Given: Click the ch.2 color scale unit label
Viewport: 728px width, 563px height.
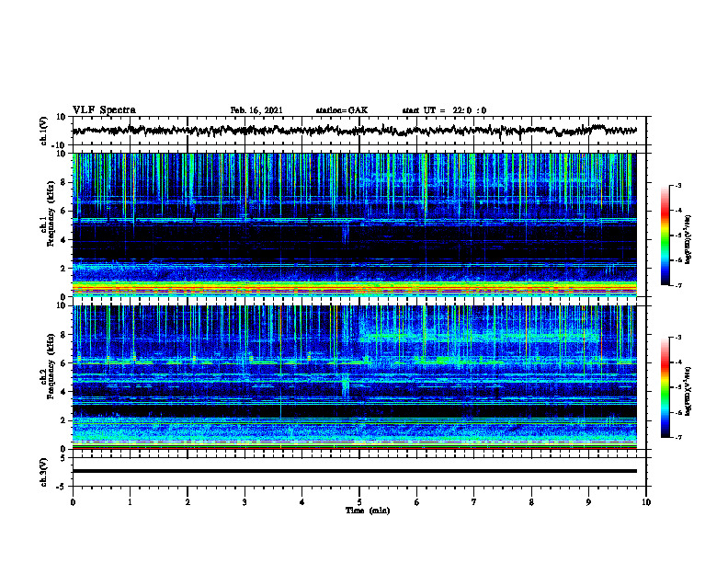Looking at the screenshot, I should coord(688,390).
